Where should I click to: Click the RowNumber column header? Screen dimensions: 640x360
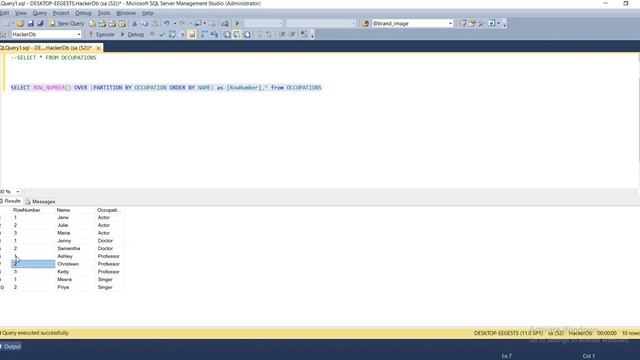coord(33,210)
